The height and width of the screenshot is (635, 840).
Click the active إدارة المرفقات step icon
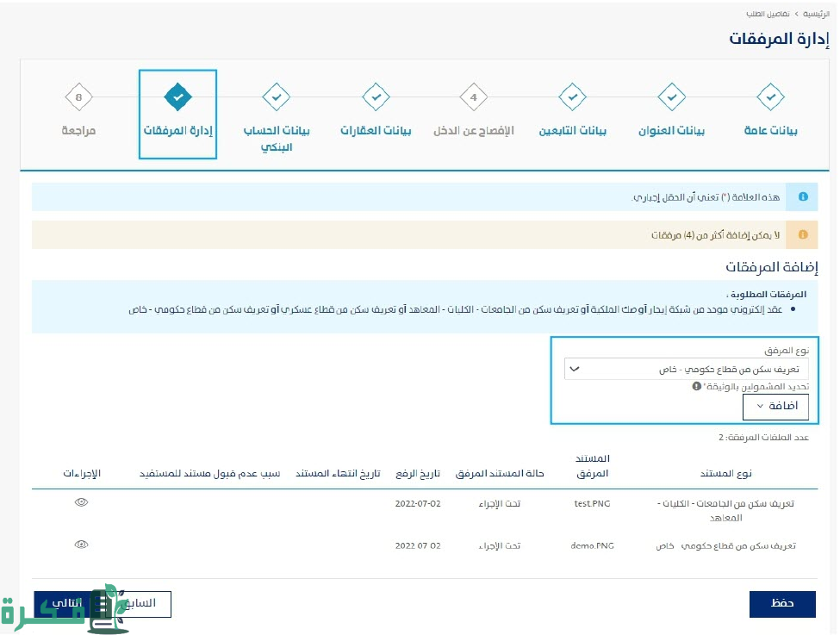[177, 97]
